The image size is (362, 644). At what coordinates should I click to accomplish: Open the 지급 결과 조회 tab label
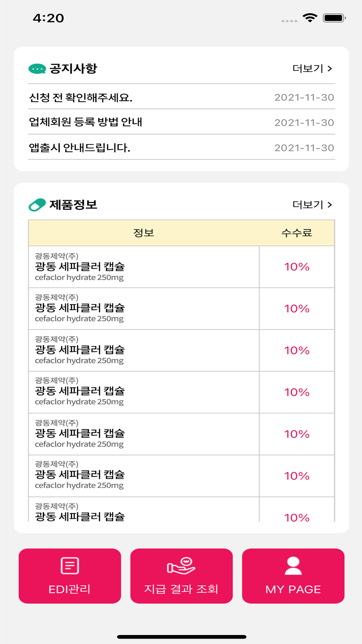coord(181,589)
